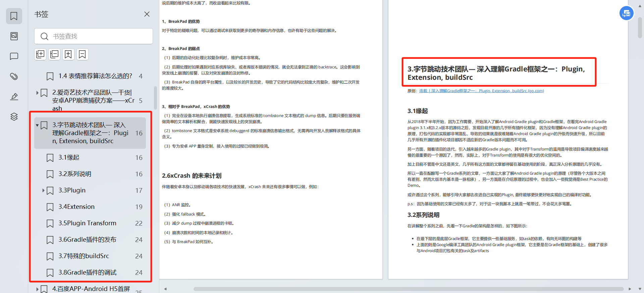The image size is (644, 293).
Task: Open the page thumbnails panel icon
Action: click(x=14, y=36)
